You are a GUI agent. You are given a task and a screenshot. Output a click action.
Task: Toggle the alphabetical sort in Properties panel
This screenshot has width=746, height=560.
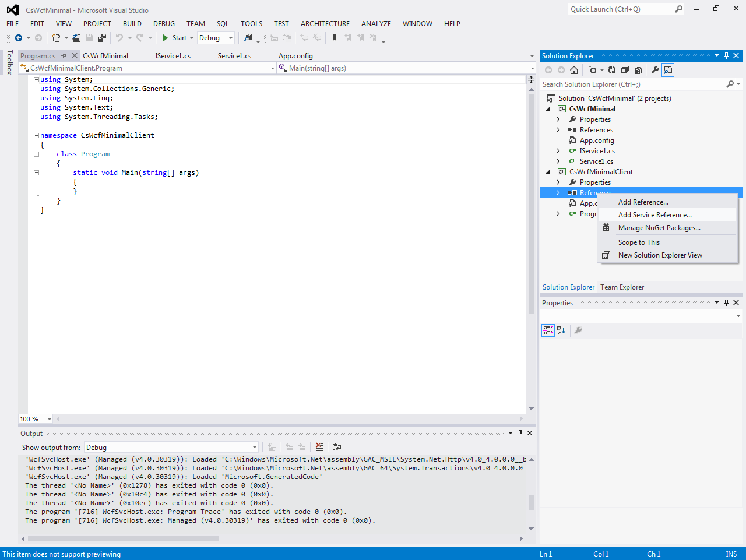pos(561,330)
